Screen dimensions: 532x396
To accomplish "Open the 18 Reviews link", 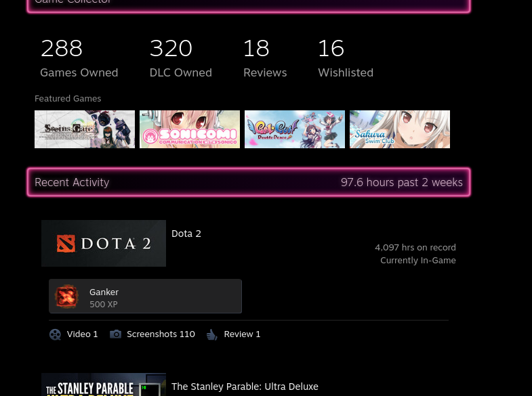I will pos(265,58).
